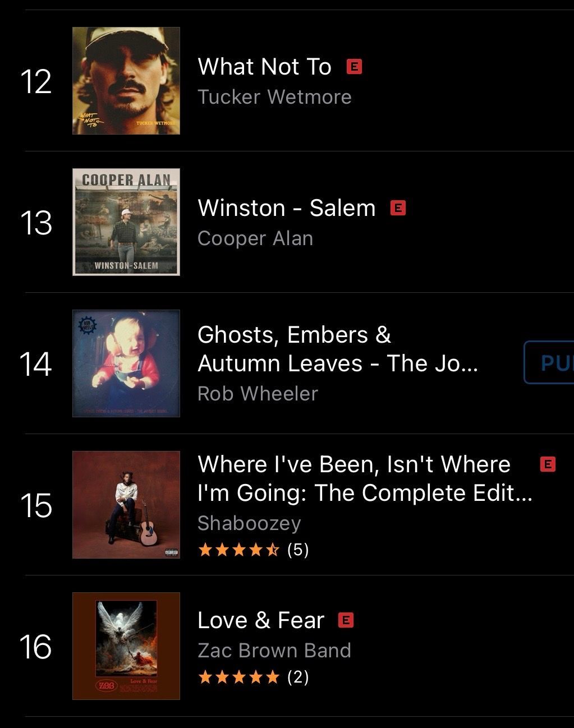Tap the explicit badge beside Winston - Salem
The image size is (574, 728).
(398, 208)
